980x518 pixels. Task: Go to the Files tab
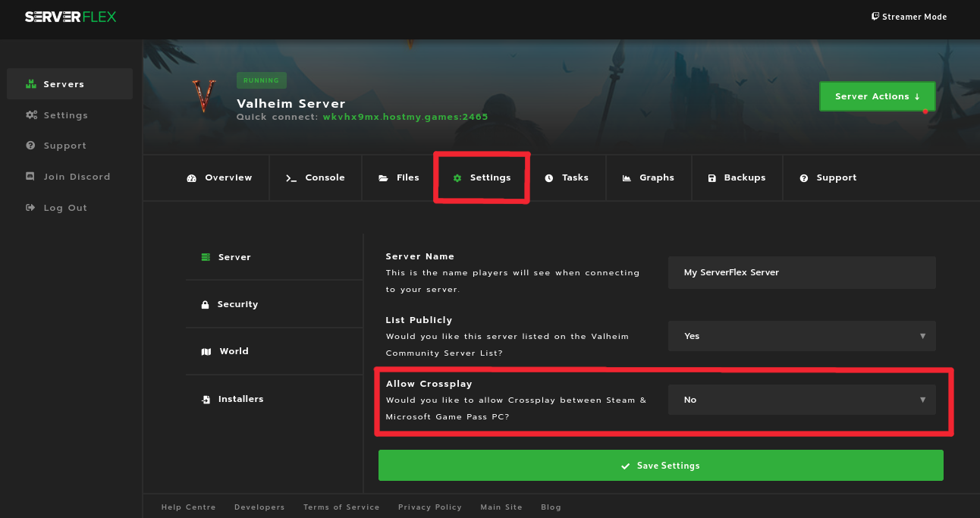399,177
